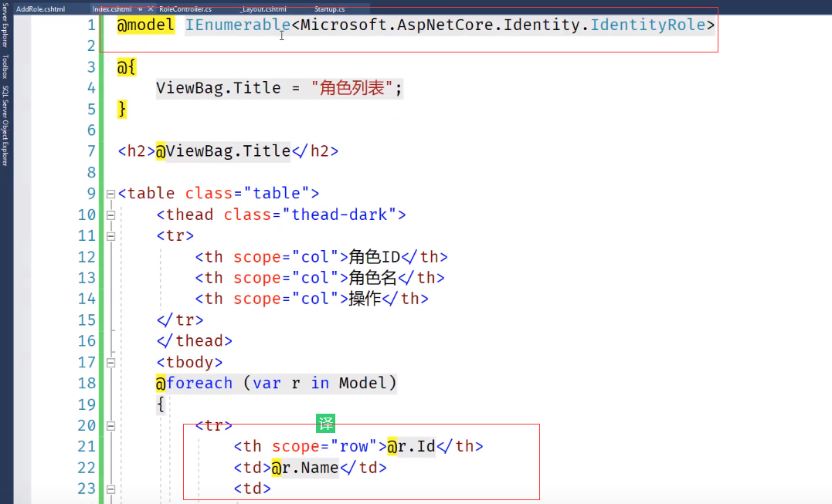
Task: Collapse the td block at line 23
Action: (111, 489)
